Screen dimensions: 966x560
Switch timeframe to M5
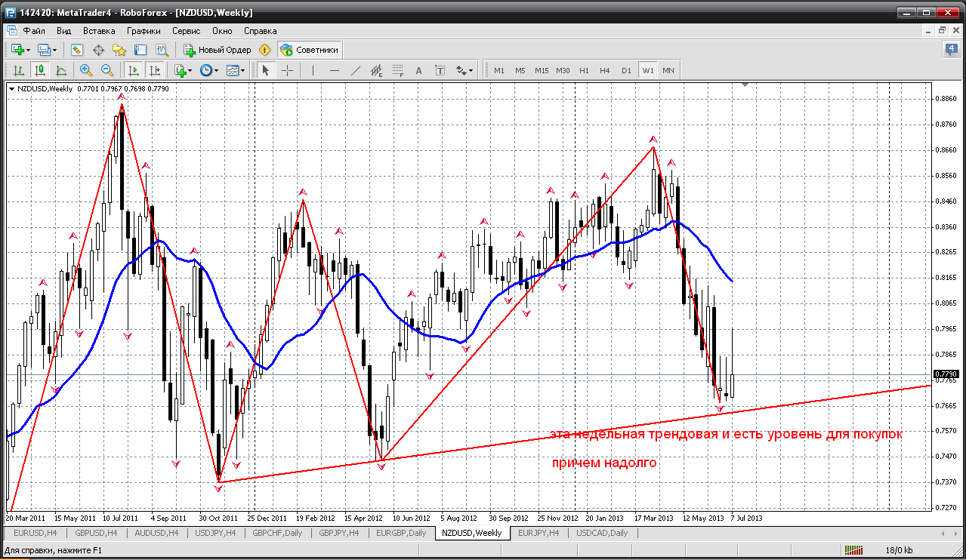(520, 70)
